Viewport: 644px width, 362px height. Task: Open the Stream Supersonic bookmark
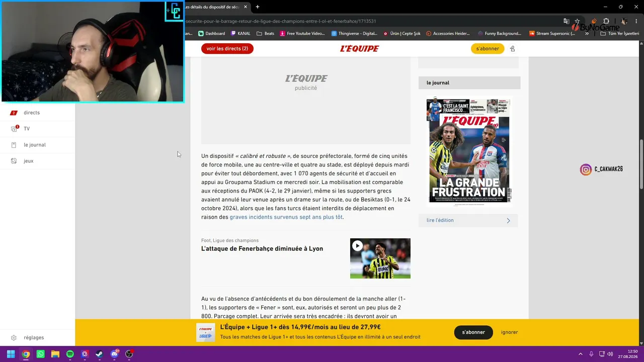pyautogui.click(x=552, y=34)
